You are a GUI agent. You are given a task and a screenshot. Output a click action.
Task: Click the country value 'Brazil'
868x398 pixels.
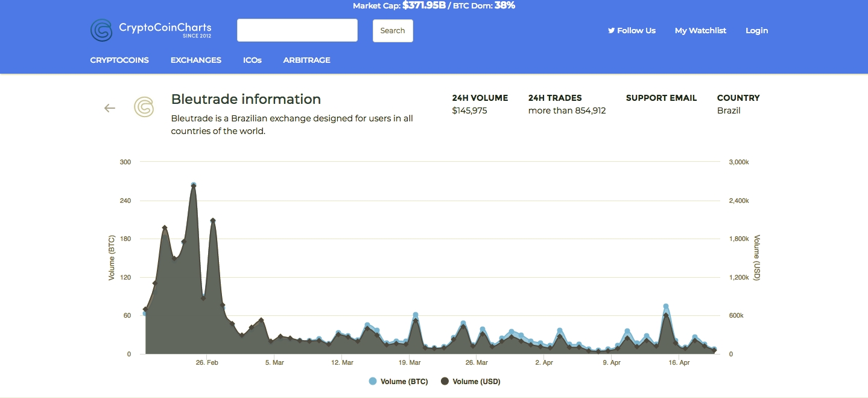coord(729,111)
